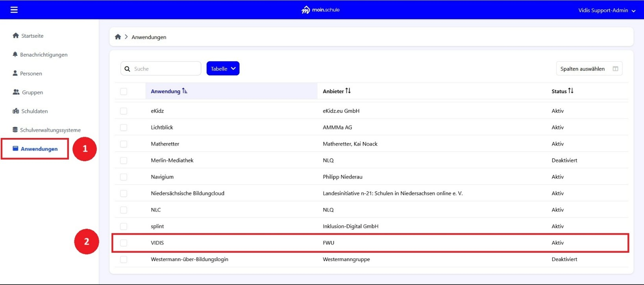Open the Niedersächsische Bildungcloud entry
Viewport: 644px width, 285px height.
187,193
